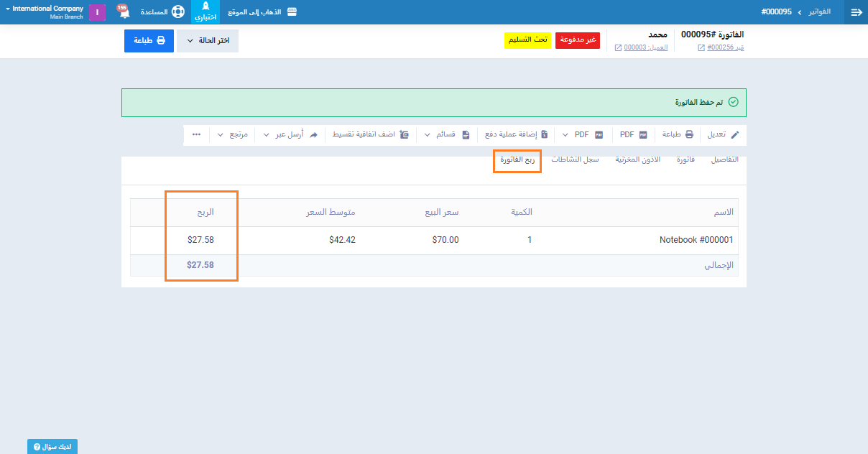Switch to the سجل النشاطات tab
The image size is (868, 454).
pyautogui.click(x=575, y=159)
